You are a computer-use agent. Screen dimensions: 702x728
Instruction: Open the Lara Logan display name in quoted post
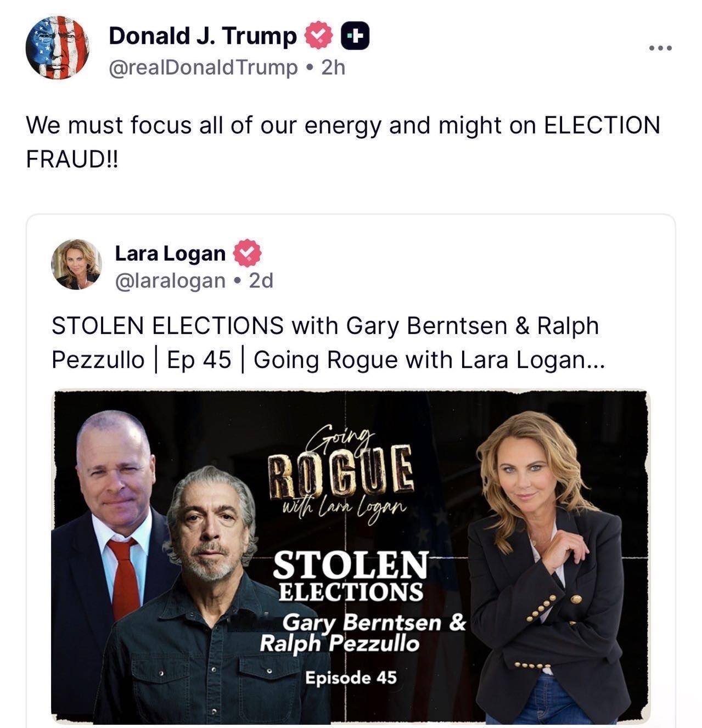tap(170, 253)
